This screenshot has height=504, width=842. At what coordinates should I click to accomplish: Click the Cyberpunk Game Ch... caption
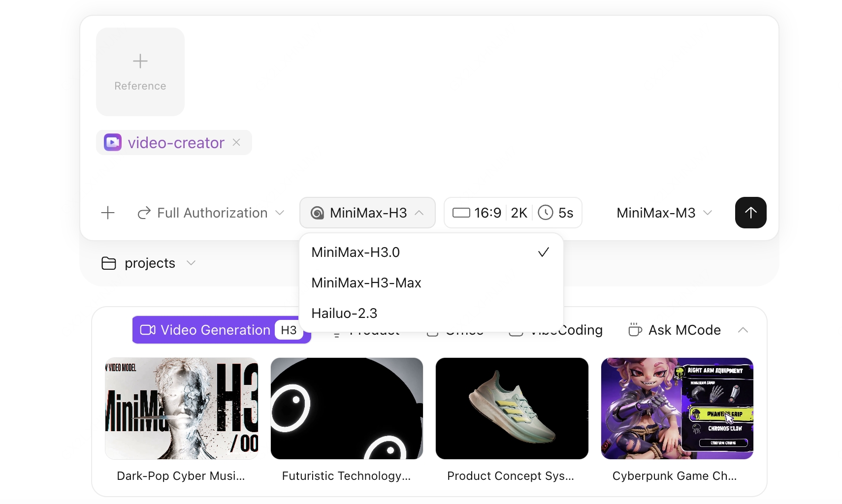coord(675,476)
